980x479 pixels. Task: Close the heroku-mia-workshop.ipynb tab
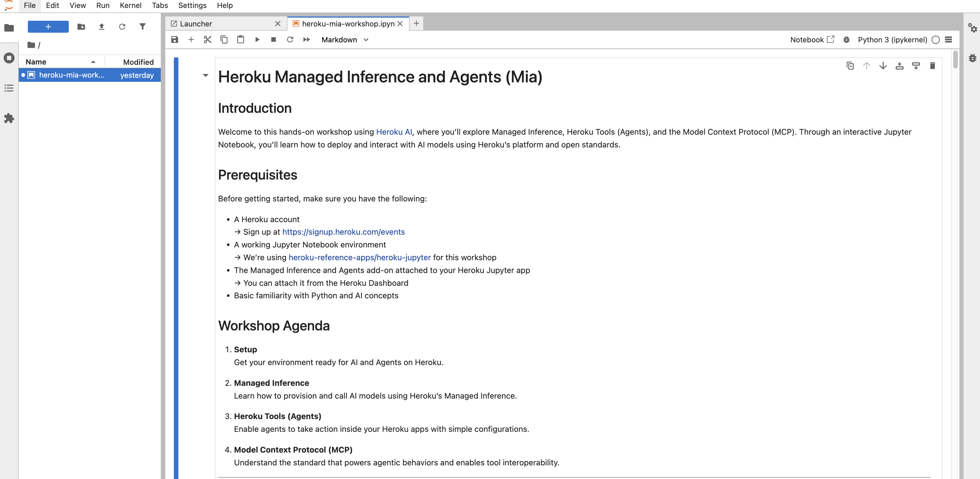coord(400,24)
